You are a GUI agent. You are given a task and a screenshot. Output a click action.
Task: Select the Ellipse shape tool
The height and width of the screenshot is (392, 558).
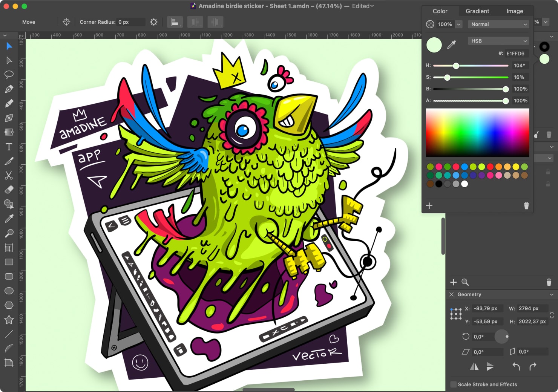(x=9, y=291)
